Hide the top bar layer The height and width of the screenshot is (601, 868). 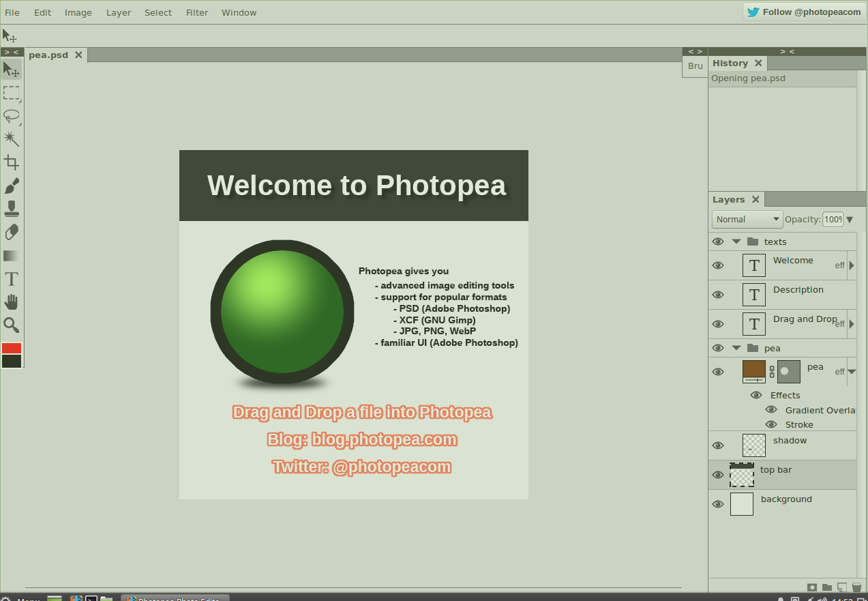pyautogui.click(x=718, y=475)
